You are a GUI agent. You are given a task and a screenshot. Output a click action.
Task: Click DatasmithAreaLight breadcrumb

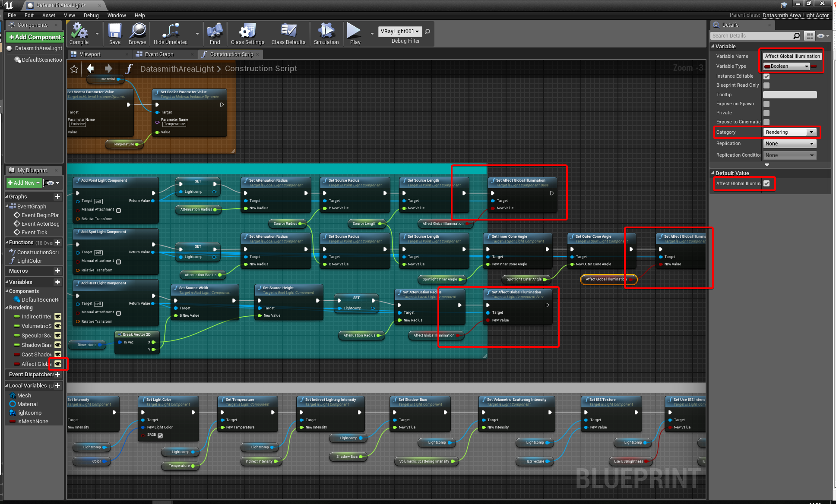click(x=177, y=69)
